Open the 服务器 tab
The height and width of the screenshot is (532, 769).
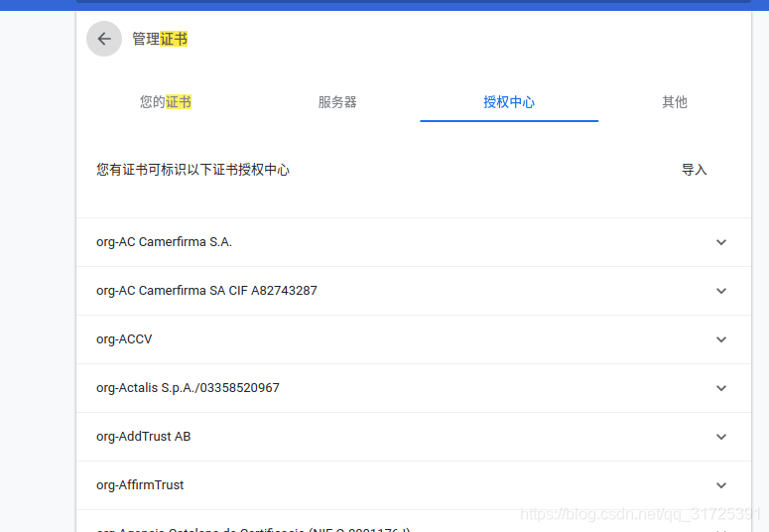tap(337, 102)
